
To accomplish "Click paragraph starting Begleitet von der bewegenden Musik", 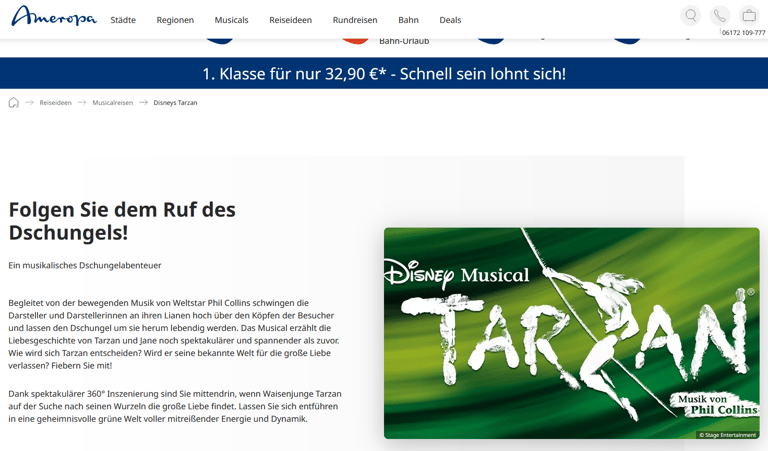I will click(174, 334).
